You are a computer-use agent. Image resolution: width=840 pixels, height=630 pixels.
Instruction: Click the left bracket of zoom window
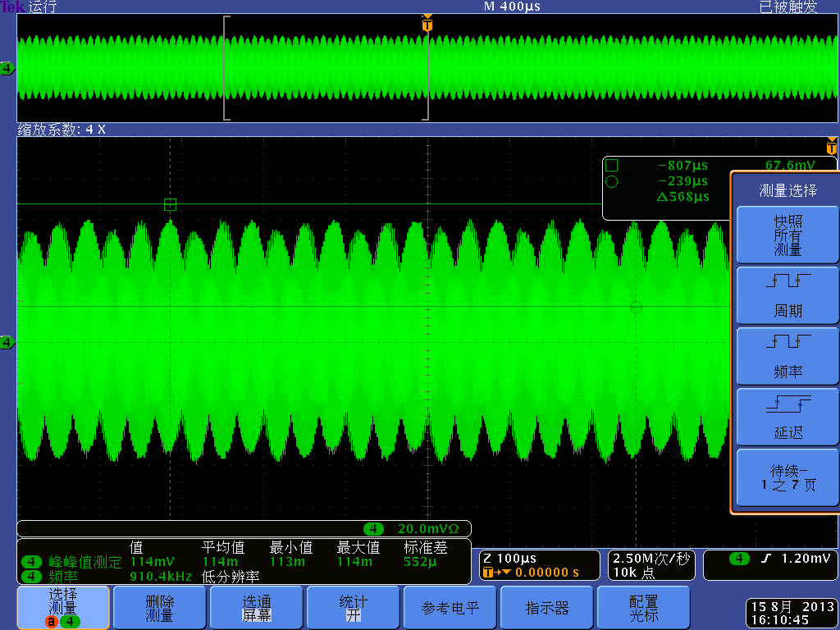tap(226, 68)
